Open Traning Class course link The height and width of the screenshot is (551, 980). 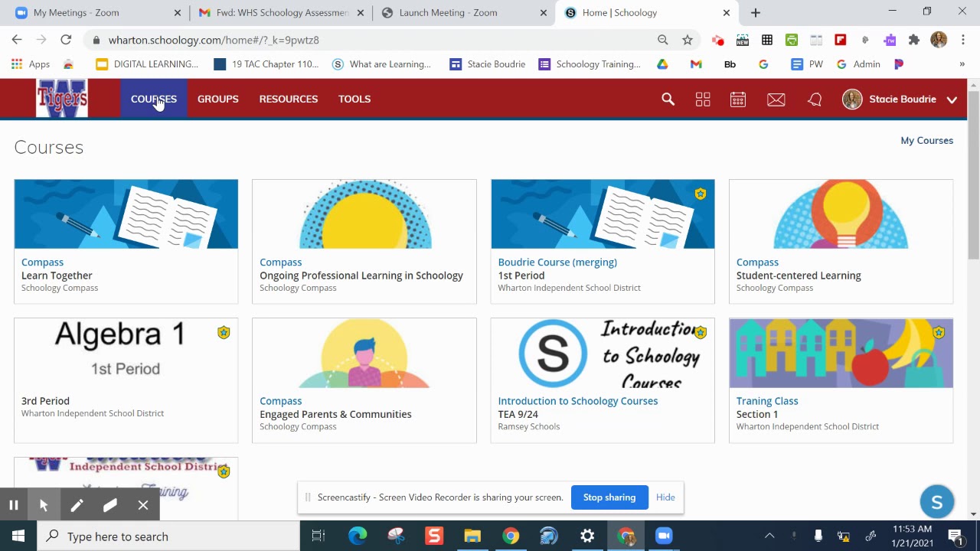coord(767,401)
